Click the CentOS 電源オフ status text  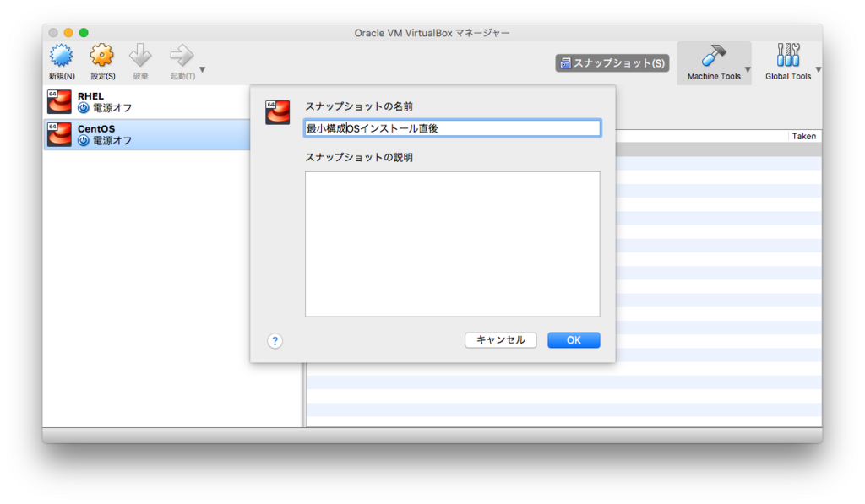point(112,141)
